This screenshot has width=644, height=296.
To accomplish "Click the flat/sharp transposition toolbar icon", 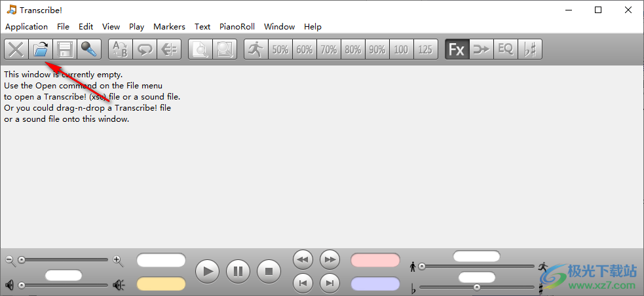I will click(530, 50).
